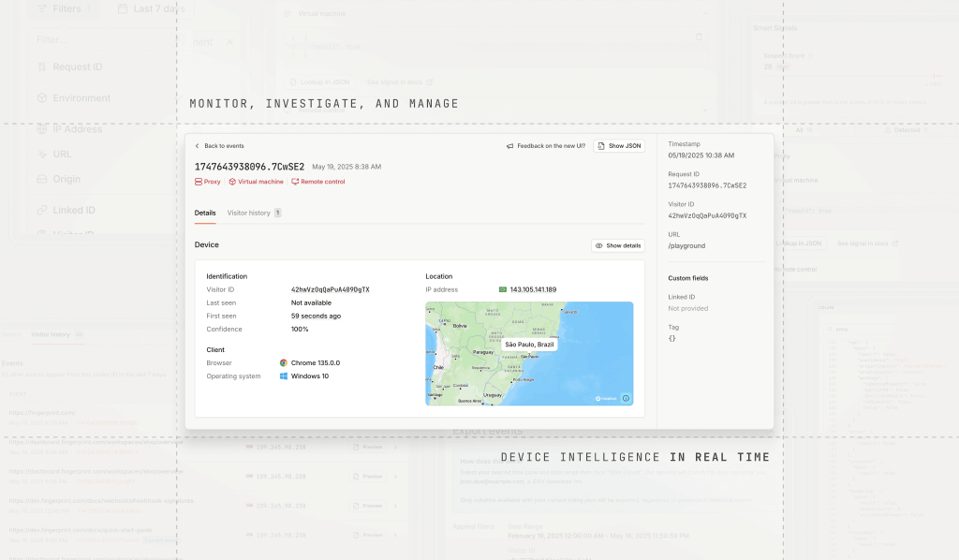Select the Details tab

coord(204,214)
